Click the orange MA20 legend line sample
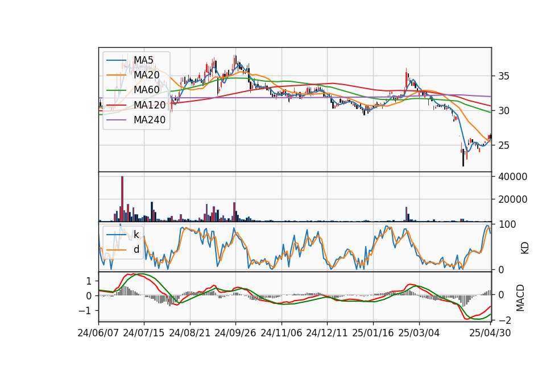This screenshot has width=546, height=392. pos(117,75)
